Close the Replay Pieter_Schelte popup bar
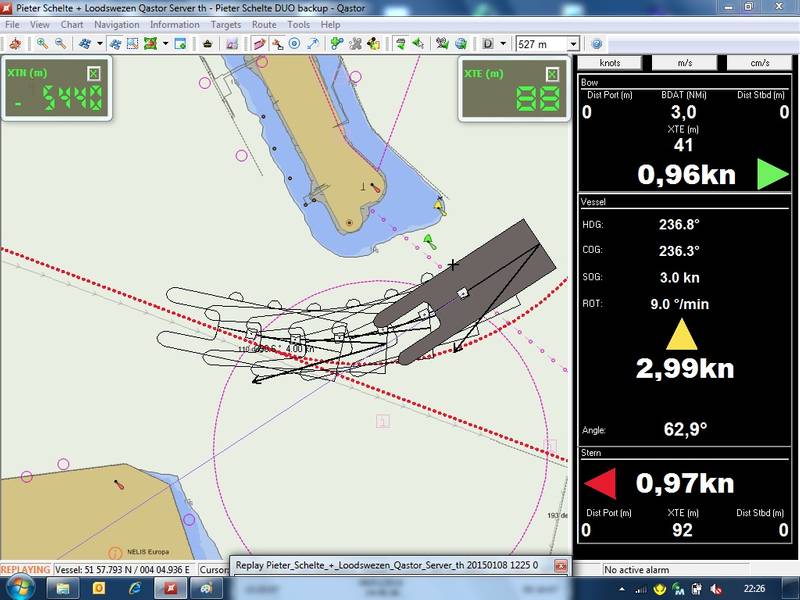 coord(560,566)
